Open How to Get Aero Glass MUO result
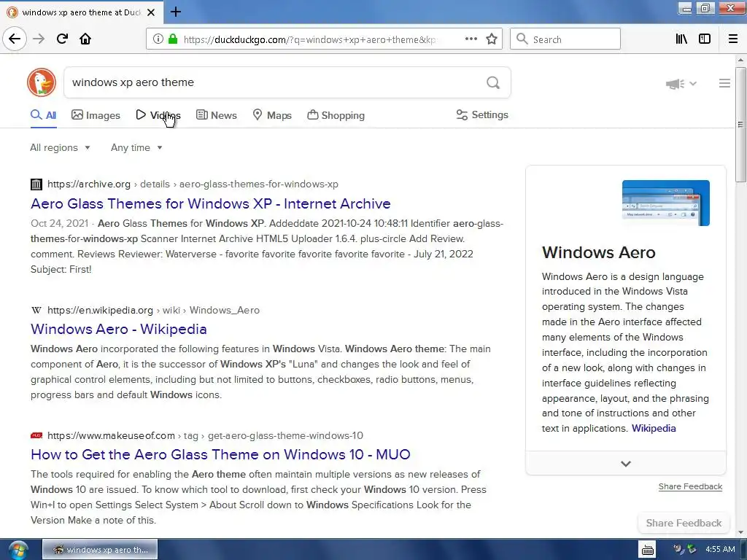This screenshot has height=560, width=747. click(x=220, y=454)
